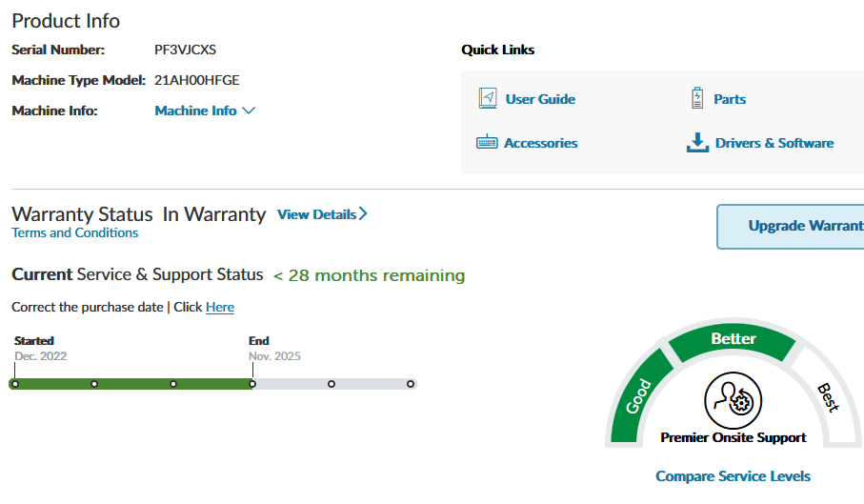
Task: Click the last dot on the warranty timeline
Action: 411,384
